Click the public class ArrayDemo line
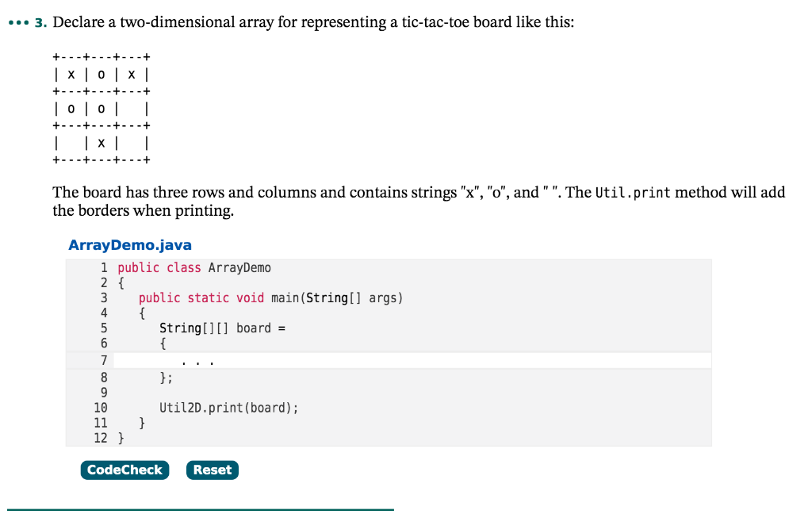 coord(193,267)
